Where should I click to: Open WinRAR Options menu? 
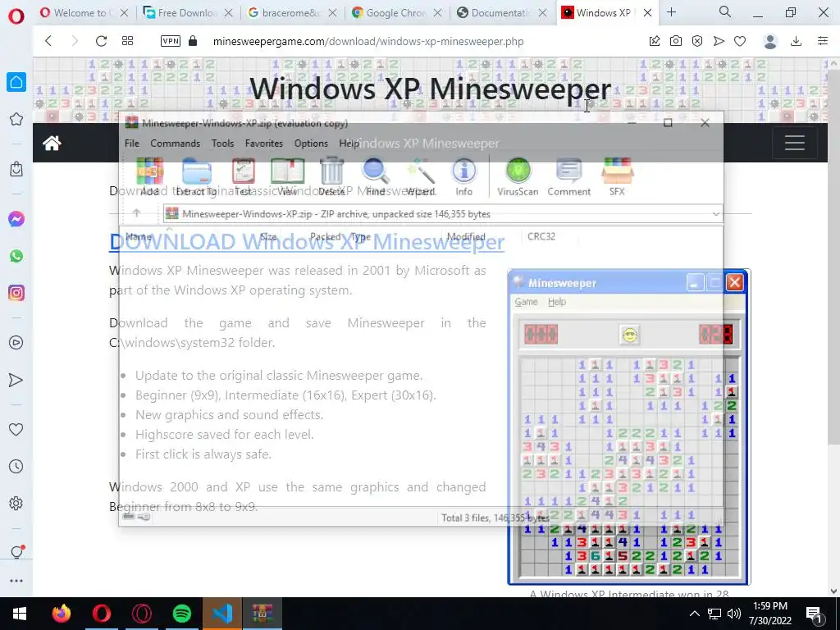point(311,143)
